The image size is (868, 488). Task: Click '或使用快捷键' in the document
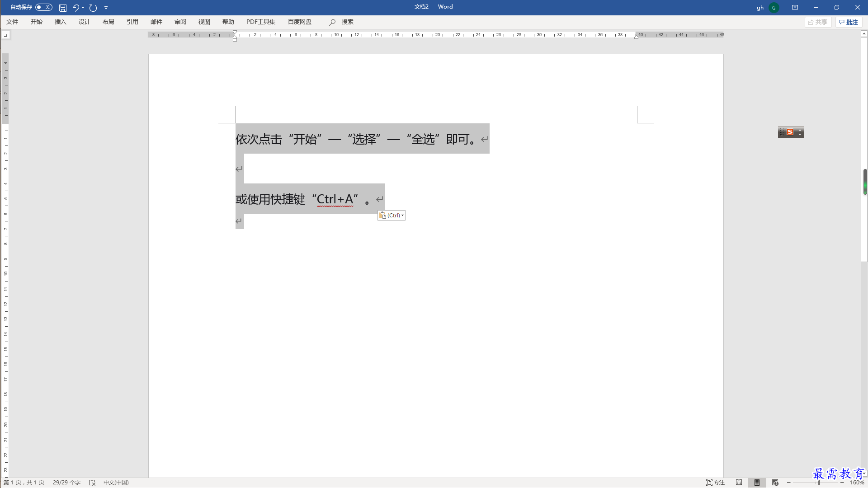pos(270,199)
